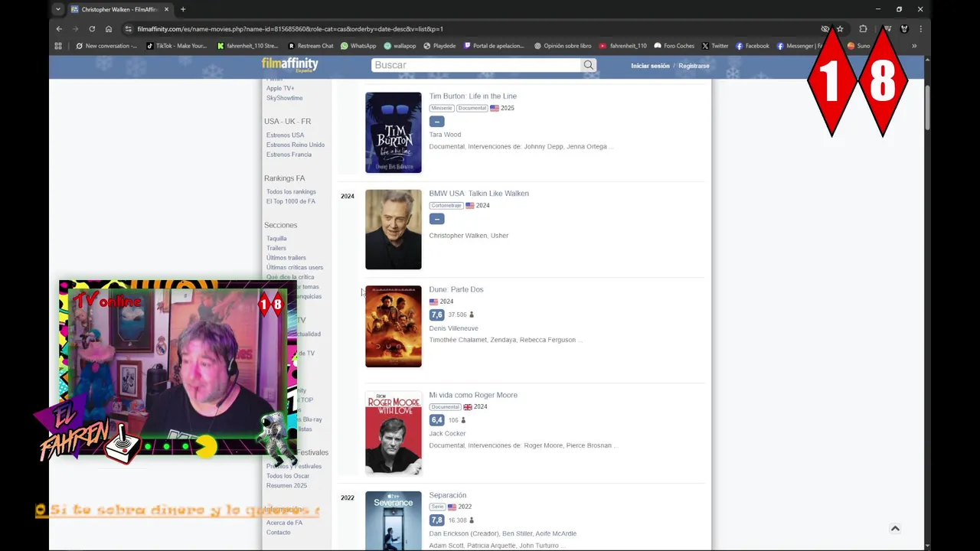Click Registrarse link

point(694,66)
